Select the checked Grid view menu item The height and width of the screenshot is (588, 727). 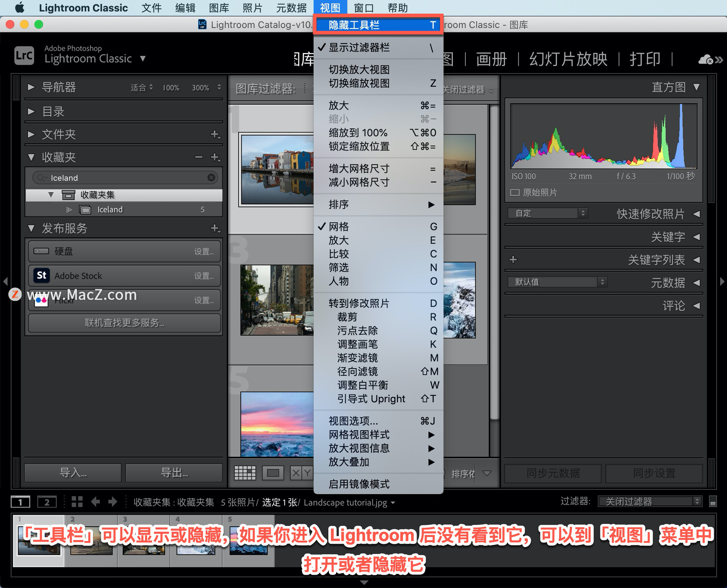[379, 227]
